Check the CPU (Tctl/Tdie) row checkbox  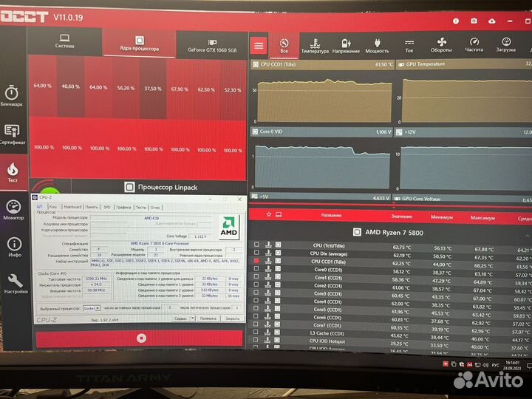coord(256,245)
